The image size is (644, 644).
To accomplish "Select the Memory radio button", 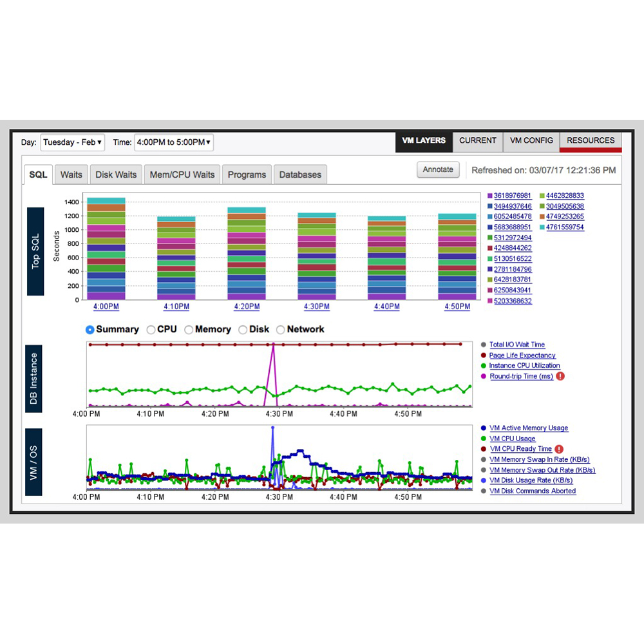I will pyautogui.click(x=189, y=330).
